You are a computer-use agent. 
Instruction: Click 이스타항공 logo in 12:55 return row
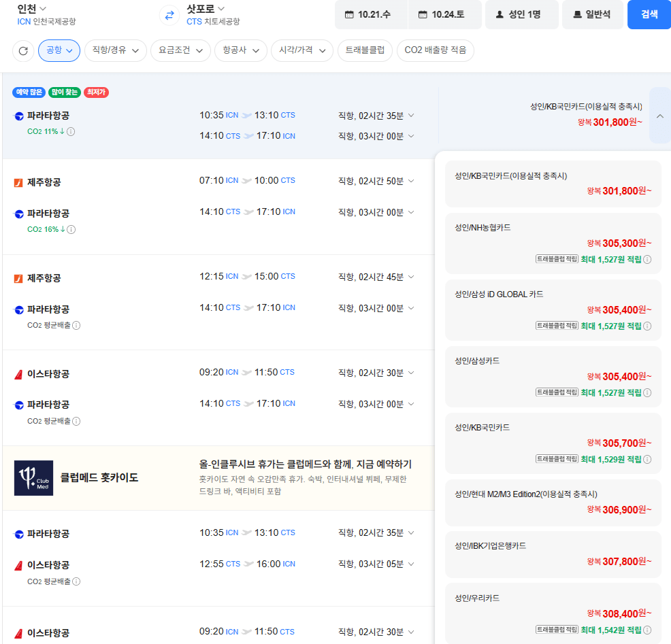18,566
